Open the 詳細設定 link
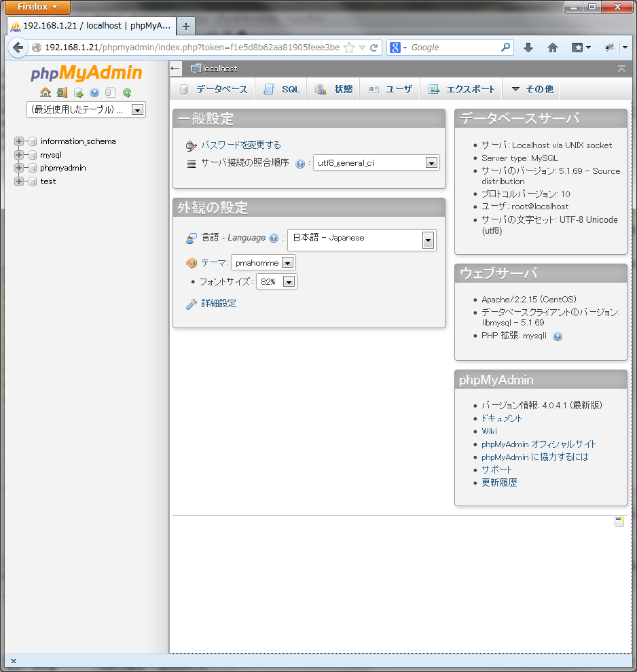Viewport: 637px width, 672px height. point(219,304)
